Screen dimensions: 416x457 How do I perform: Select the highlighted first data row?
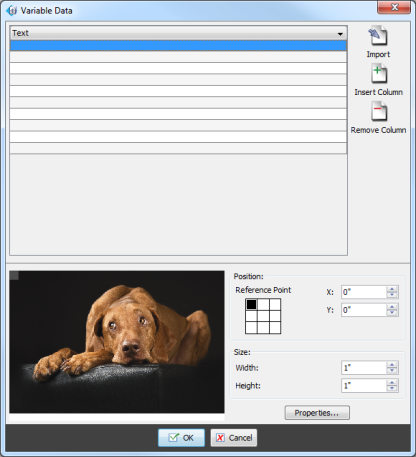click(x=178, y=46)
